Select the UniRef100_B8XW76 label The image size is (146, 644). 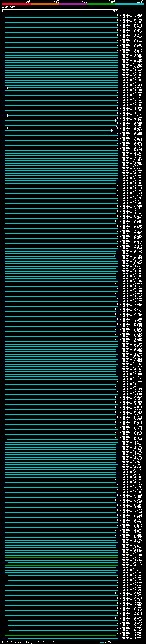(131, 417)
